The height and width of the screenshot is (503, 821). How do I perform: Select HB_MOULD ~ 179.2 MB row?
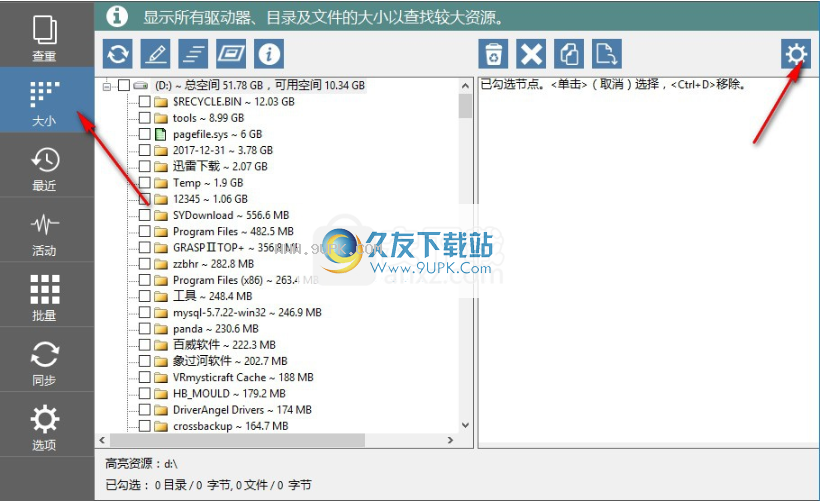(229, 394)
